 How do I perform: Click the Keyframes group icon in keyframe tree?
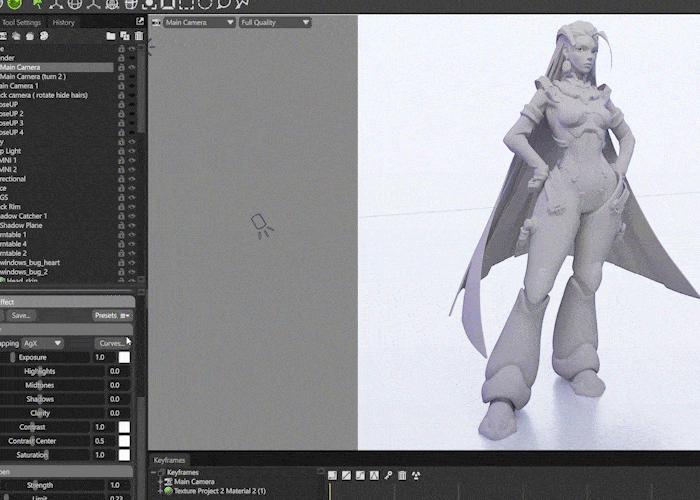tap(162, 472)
